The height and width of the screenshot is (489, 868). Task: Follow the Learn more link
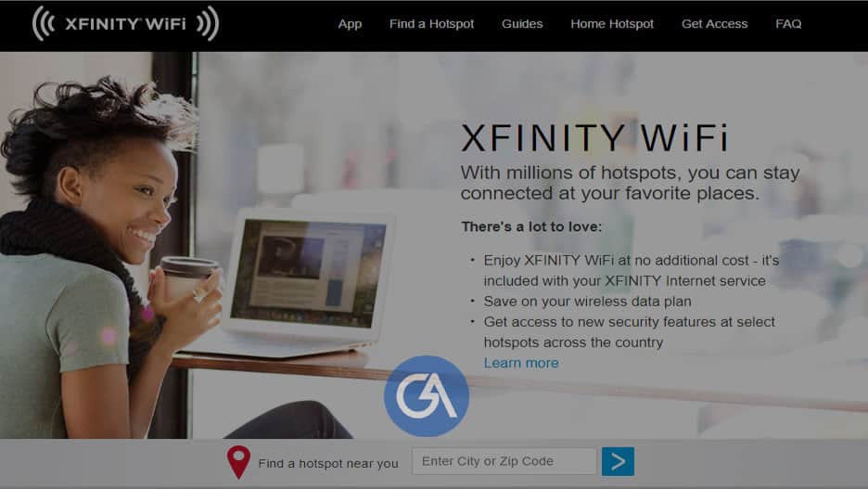(x=521, y=363)
